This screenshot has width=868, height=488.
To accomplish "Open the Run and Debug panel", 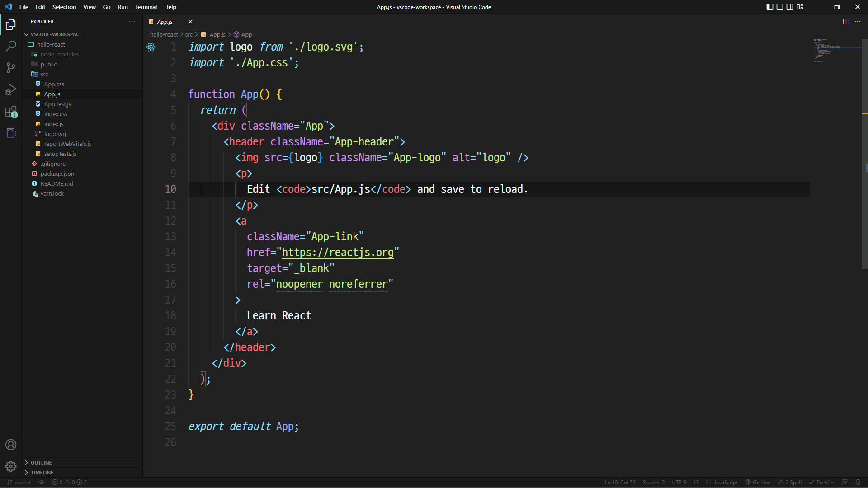I will click(11, 90).
